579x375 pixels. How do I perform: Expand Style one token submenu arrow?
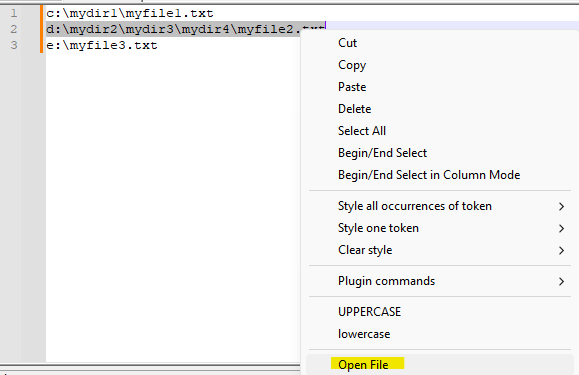click(561, 228)
